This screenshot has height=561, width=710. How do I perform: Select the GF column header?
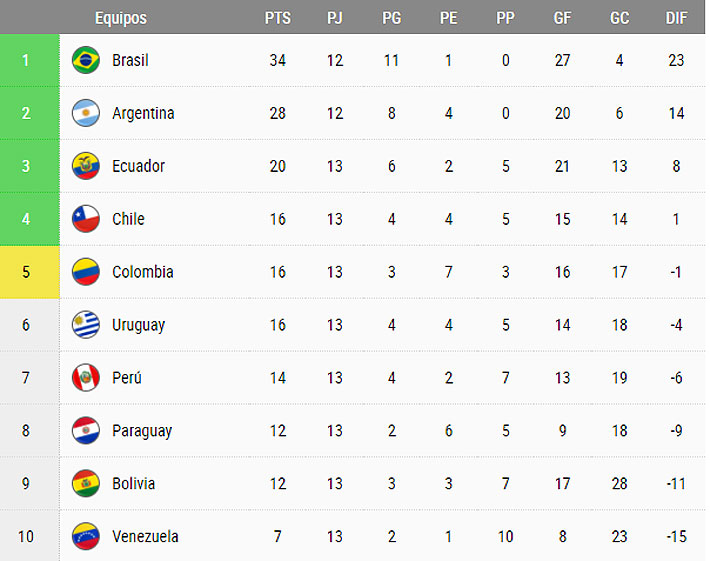click(x=562, y=18)
